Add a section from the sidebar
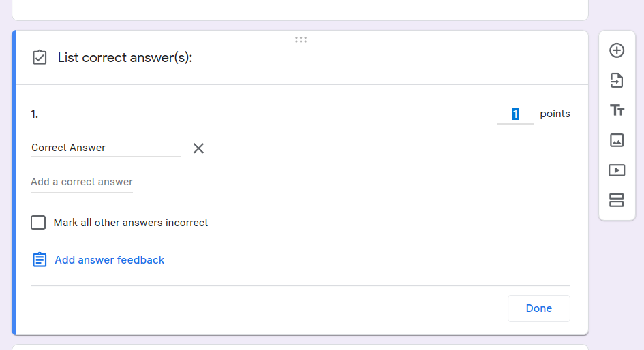Screen dimensions: 644x350 (x=617, y=200)
